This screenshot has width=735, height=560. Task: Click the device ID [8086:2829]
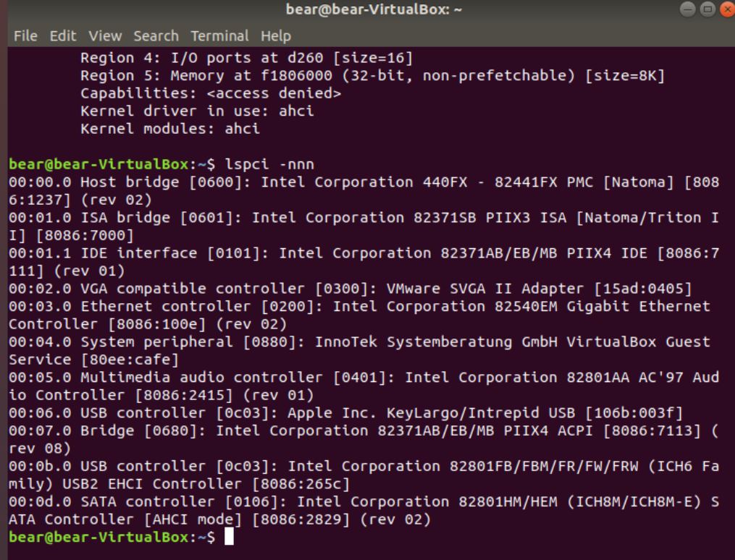coord(301,519)
